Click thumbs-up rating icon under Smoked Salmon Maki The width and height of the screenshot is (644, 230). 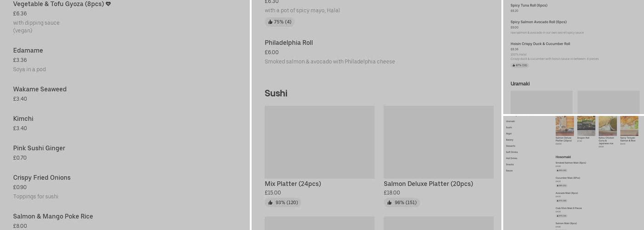(x=557, y=170)
